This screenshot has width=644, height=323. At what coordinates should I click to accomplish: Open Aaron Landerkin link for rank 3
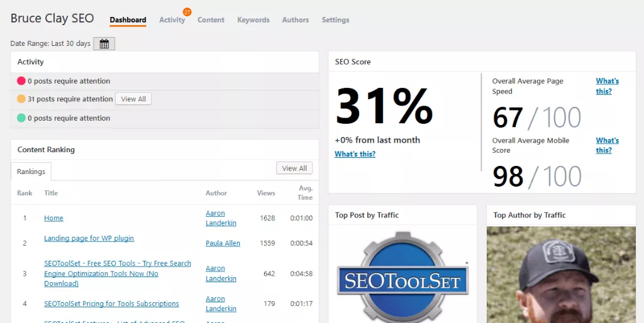pos(221,273)
